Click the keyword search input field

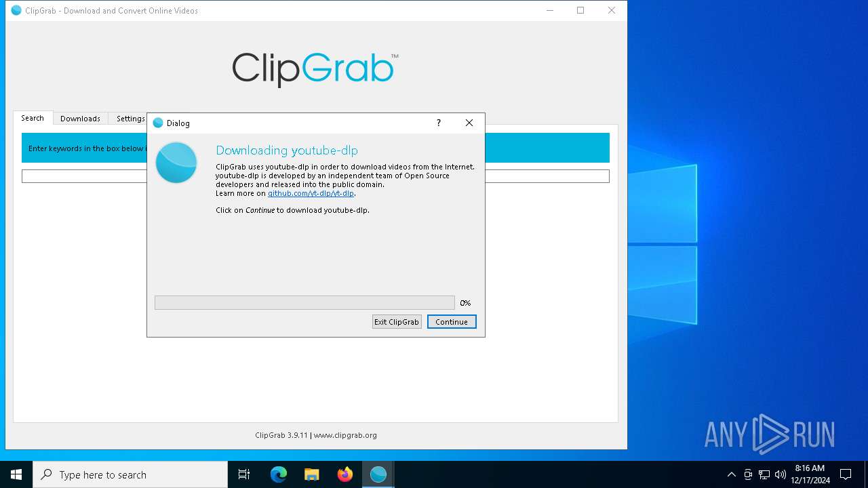(315, 176)
